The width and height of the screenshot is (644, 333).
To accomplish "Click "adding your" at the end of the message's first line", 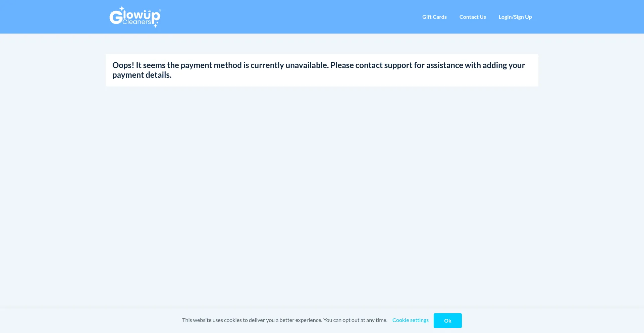I will [504, 65].
